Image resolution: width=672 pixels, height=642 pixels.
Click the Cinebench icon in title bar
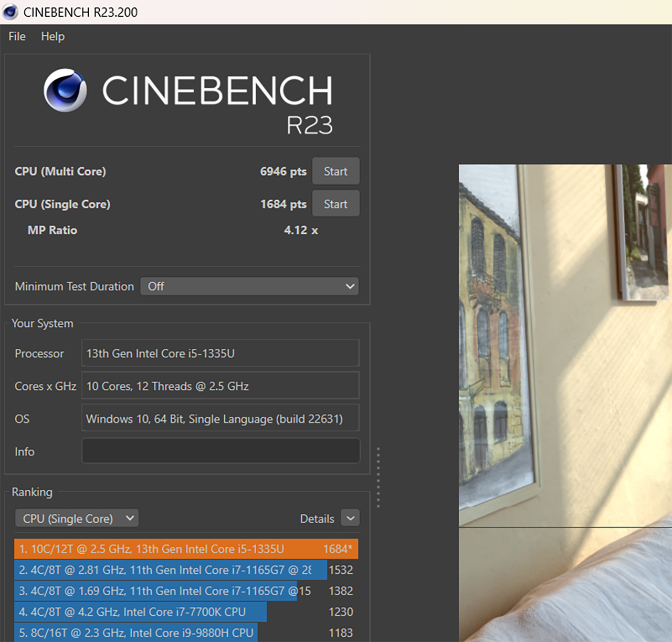coord(10,12)
